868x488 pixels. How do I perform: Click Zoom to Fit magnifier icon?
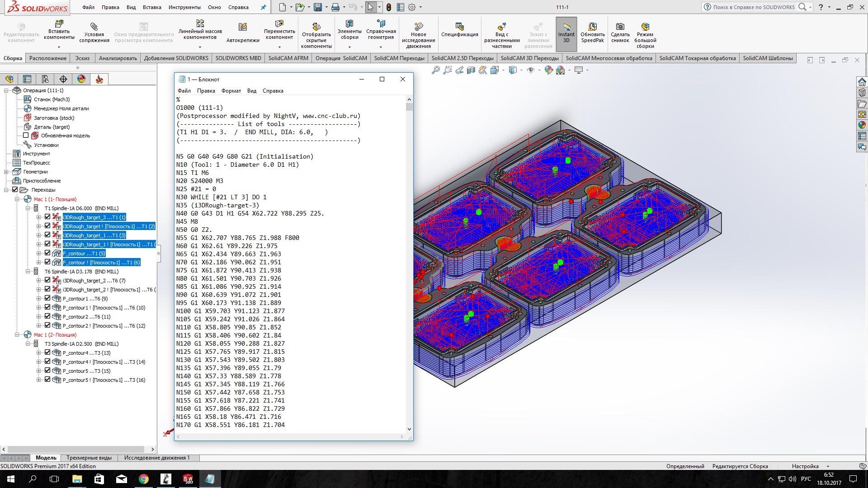click(435, 70)
